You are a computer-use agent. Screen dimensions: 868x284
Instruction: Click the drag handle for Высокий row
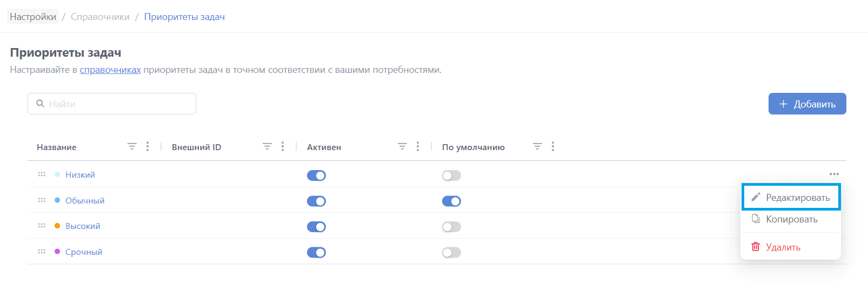coord(42,226)
